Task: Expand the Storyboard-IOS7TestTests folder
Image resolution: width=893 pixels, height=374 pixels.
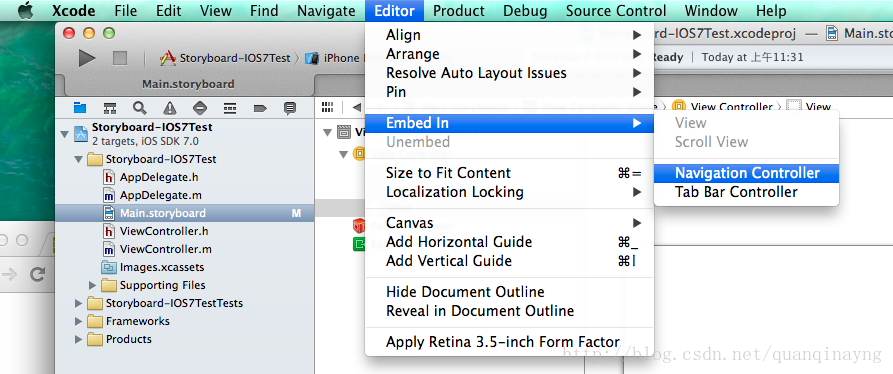Action: [78, 303]
